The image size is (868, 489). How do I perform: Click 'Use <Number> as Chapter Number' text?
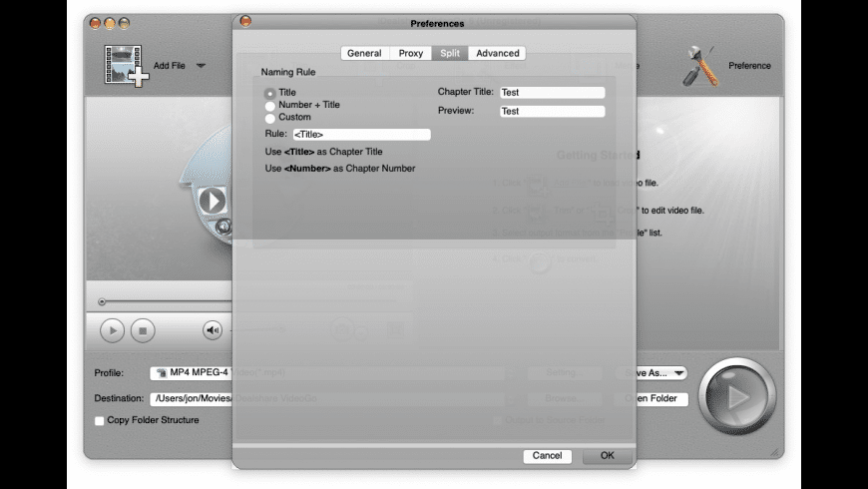[x=340, y=169]
